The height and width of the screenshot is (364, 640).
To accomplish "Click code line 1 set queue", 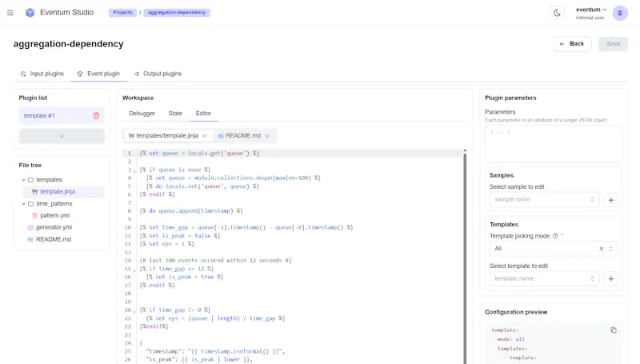I will pyautogui.click(x=199, y=154).
